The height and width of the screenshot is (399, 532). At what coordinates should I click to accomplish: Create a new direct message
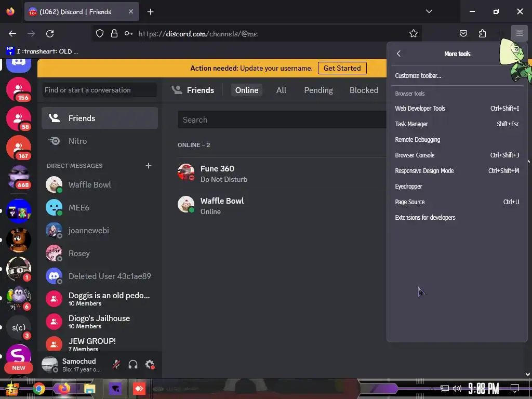[148, 166]
